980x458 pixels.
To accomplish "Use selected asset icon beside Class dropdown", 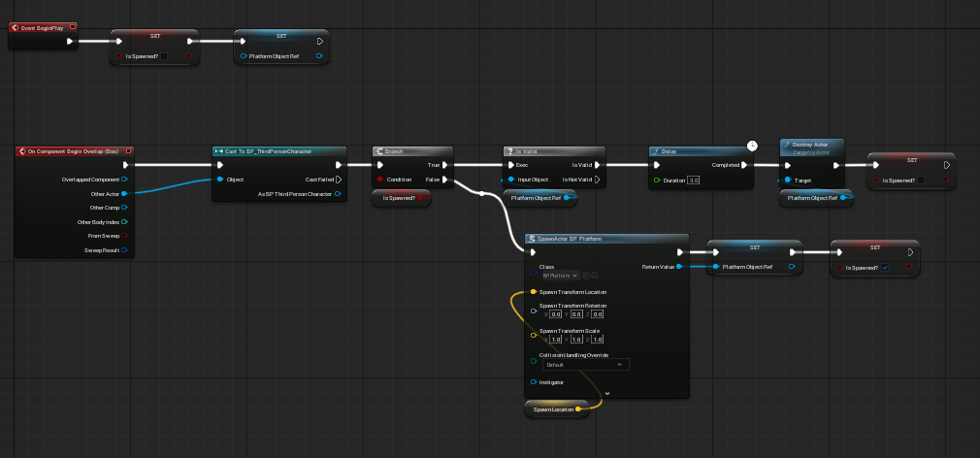I will pyautogui.click(x=586, y=275).
